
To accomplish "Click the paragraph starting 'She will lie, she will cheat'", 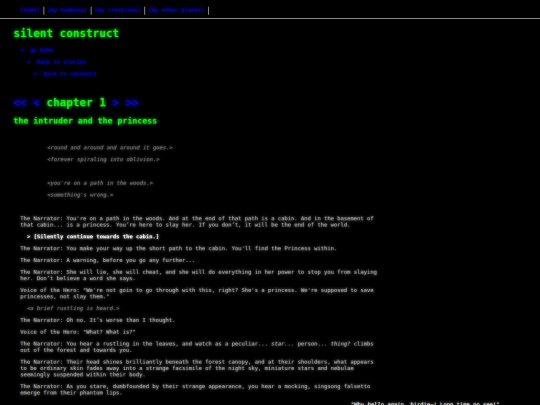I will click(198, 275).
